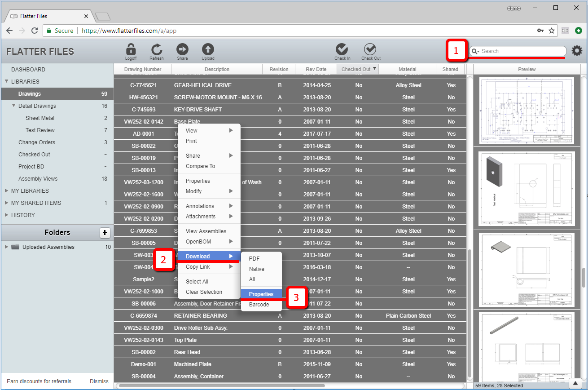This screenshot has height=390, width=588.
Task: Select PDF in Download submenu
Action: click(261, 258)
